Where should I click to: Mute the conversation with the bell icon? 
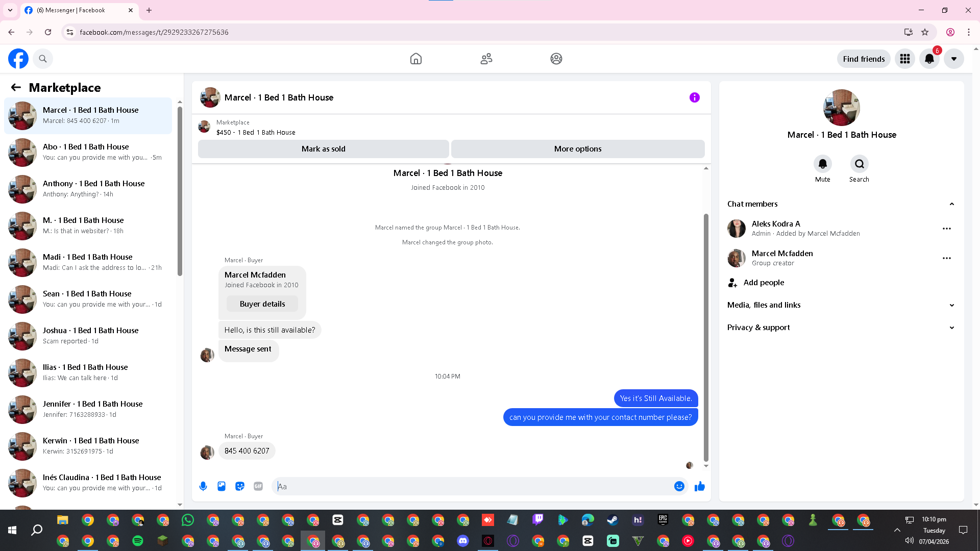[823, 164]
